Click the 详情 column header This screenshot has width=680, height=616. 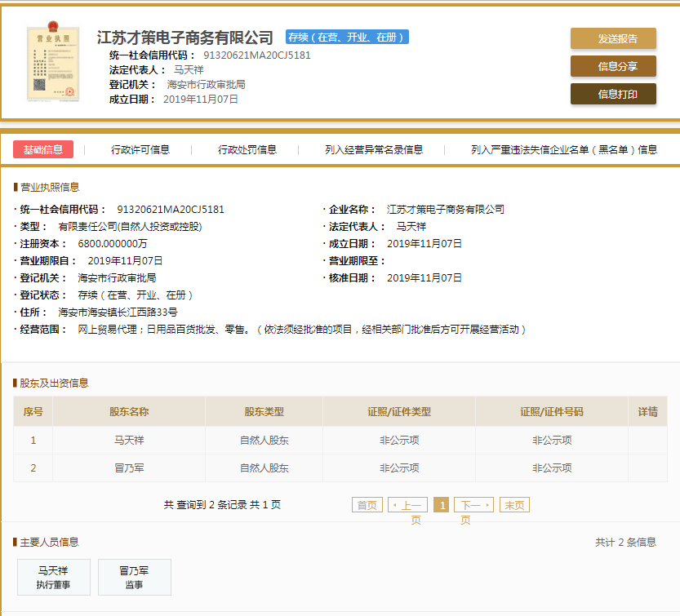[x=647, y=412]
